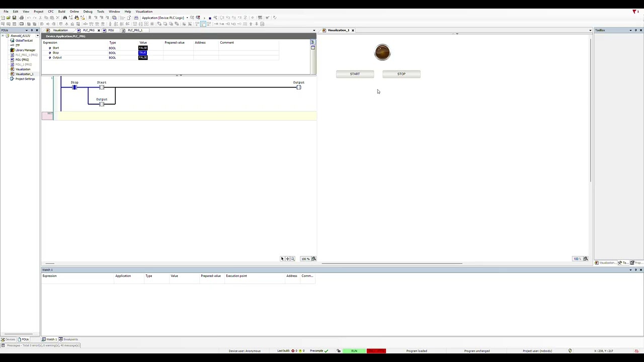Pin the POUs panel
This screenshot has width=644, height=362.
[x=32, y=30]
